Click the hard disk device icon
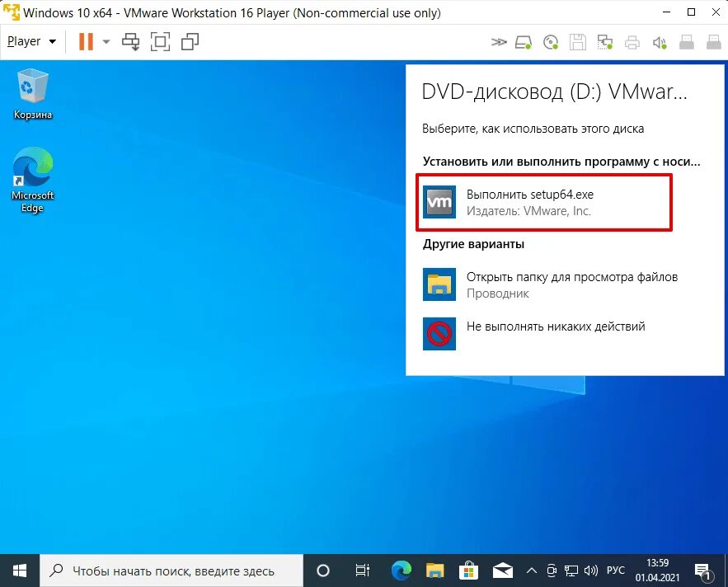 (524, 42)
